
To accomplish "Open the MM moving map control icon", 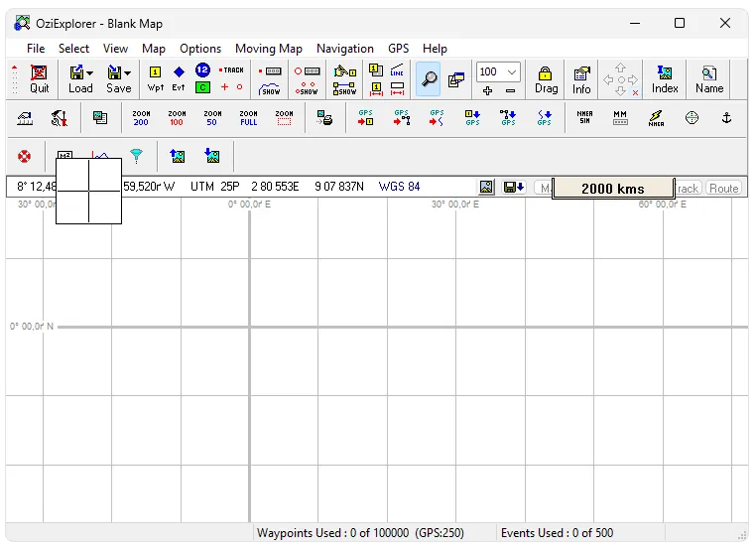I will [x=620, y=118].
